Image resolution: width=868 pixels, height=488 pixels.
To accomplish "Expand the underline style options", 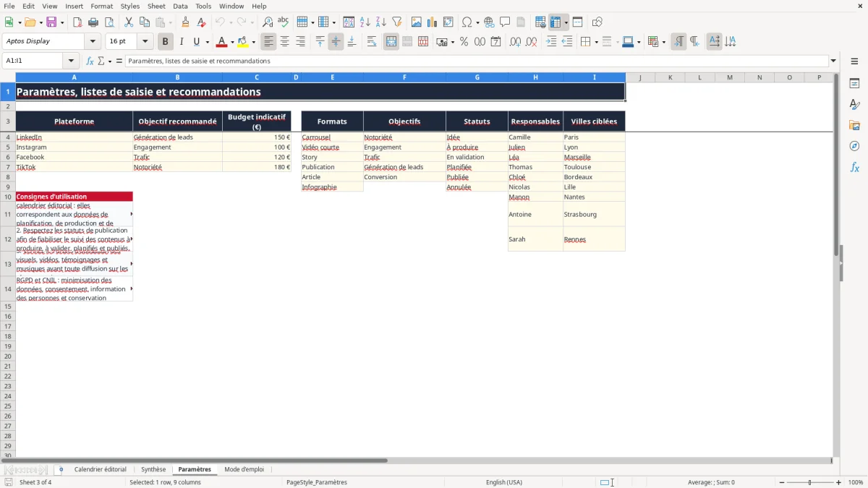I will 207,42.
